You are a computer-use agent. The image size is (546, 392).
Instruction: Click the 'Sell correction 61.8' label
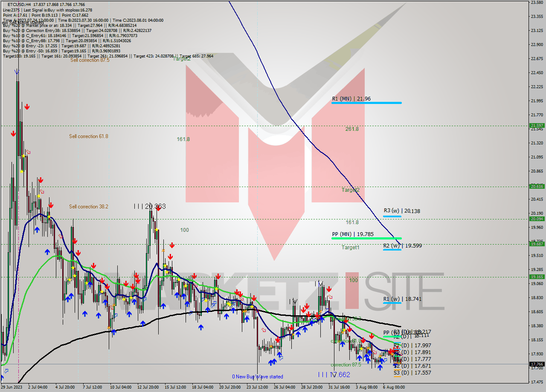(89, 136)
